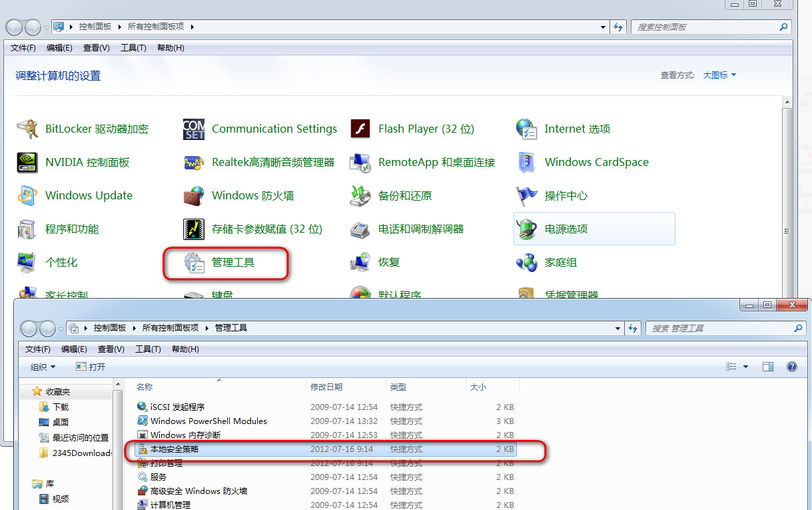
Task: Open 恢复 item
Action: point(375,262)
